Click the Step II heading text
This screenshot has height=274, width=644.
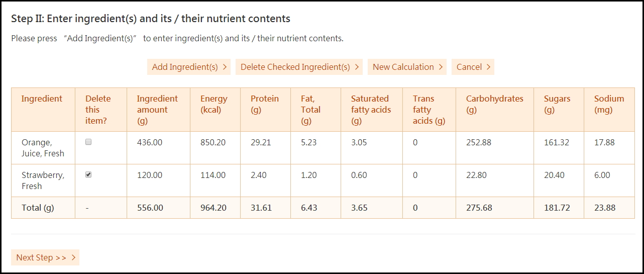tap(151, 19)
